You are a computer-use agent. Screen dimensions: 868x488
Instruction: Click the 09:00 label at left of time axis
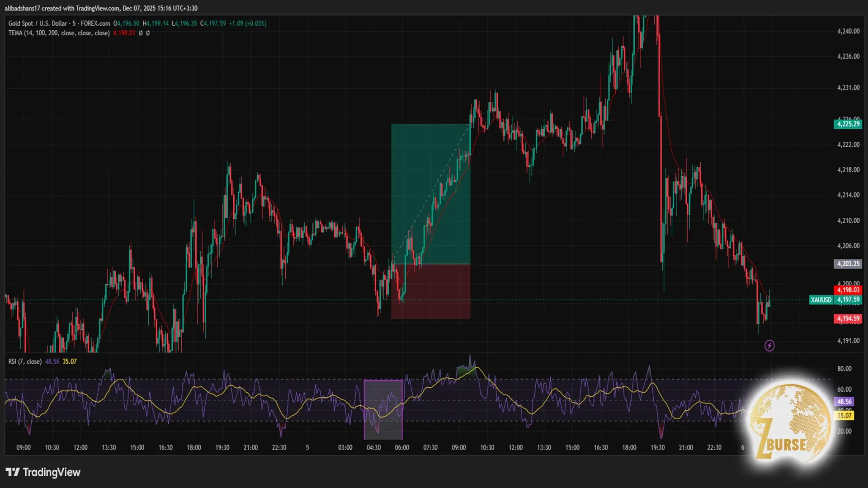24,447
